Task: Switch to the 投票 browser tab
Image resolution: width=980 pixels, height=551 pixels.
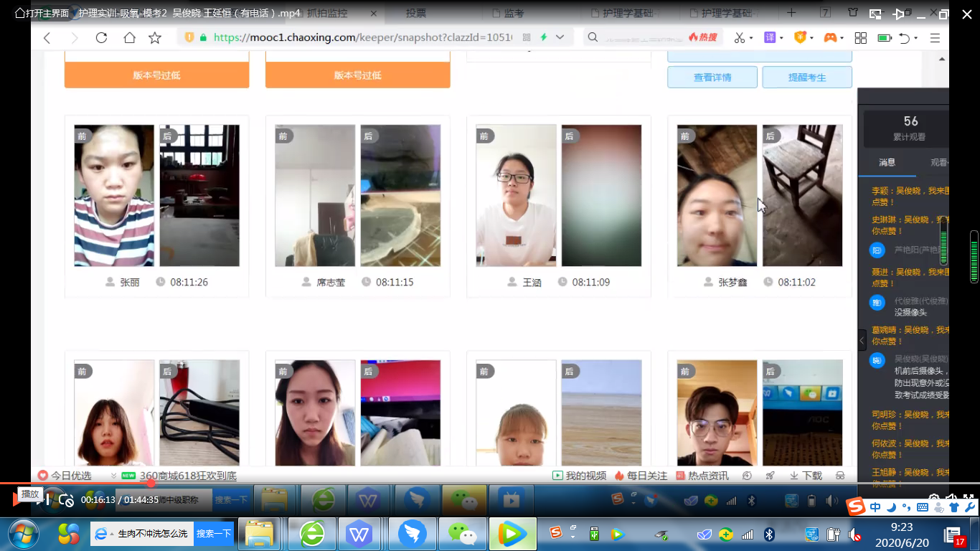Action: point(416,13)
